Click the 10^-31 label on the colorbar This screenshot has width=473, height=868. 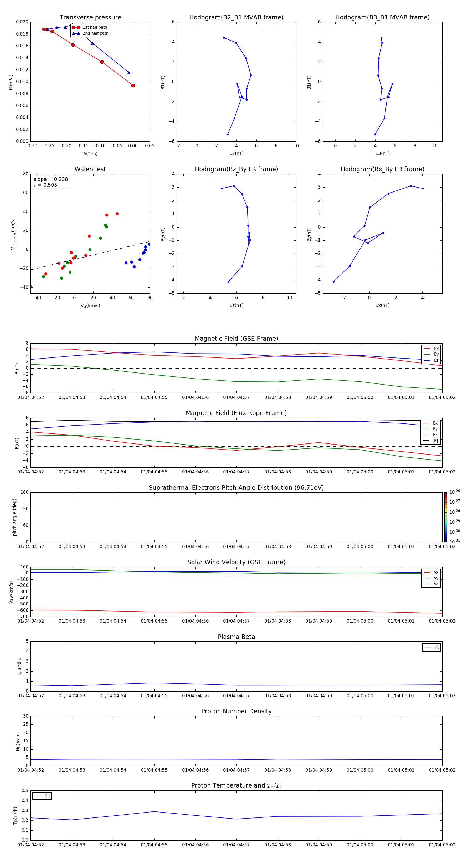(x=455, y=542)
